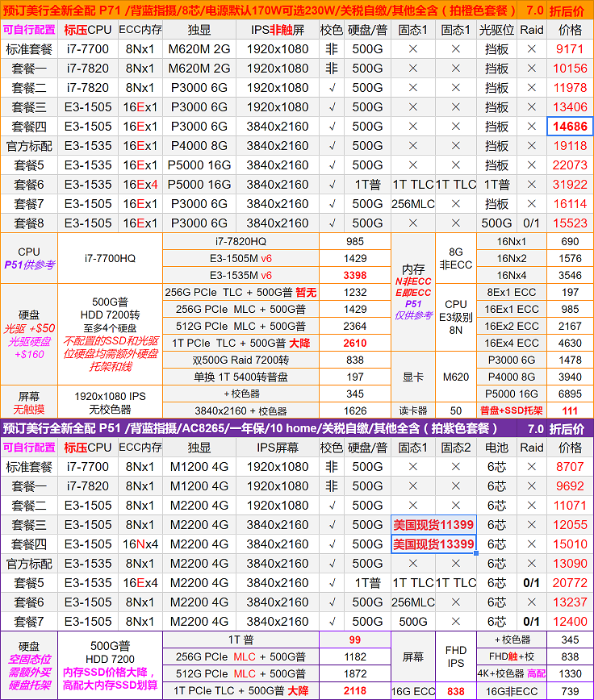This screenshot has height=700, width=594.
Task: Click the 1182 SSD price cell
Action: pyautogui.click(x=355, y=656)
